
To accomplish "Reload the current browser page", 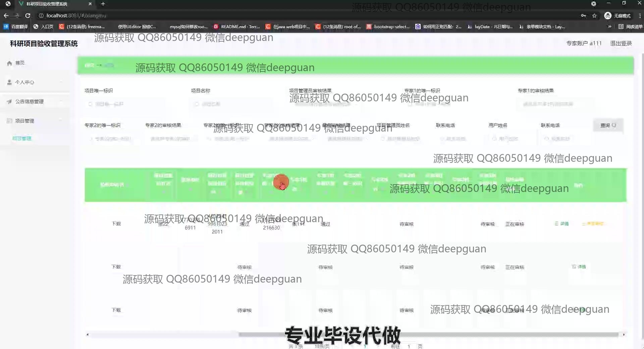I will (28, 15).
